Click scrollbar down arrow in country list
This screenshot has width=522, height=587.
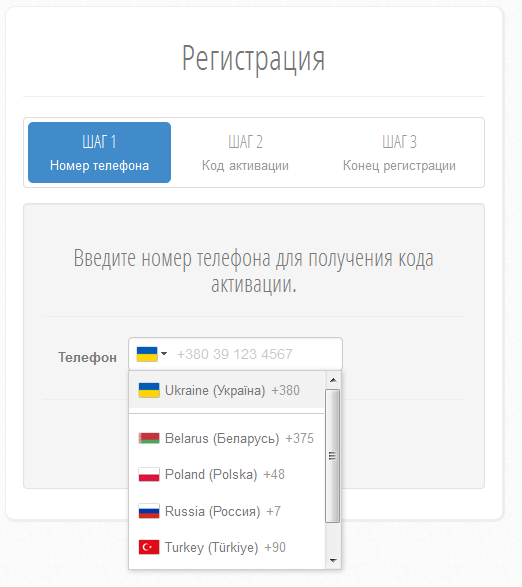333,560
